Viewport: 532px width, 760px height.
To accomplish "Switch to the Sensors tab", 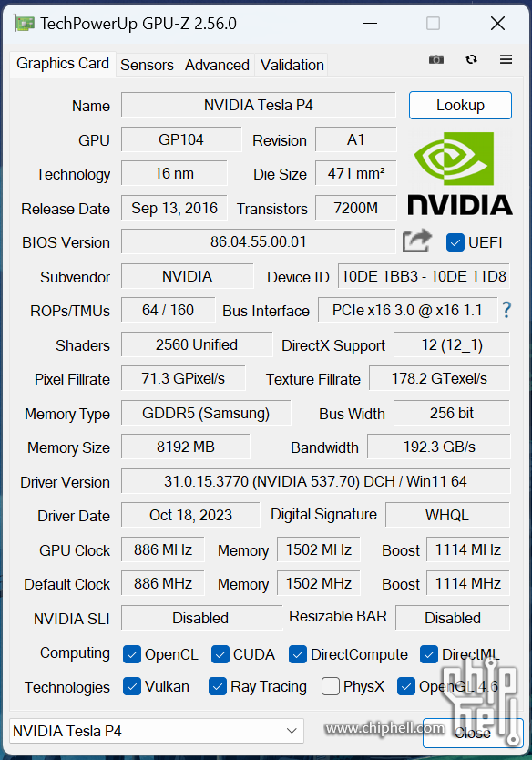I will (147, 65).
